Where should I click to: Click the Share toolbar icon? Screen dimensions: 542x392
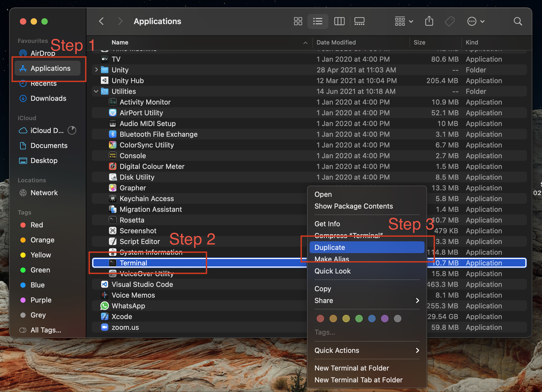pyautogui.click(x=429, y=21)
